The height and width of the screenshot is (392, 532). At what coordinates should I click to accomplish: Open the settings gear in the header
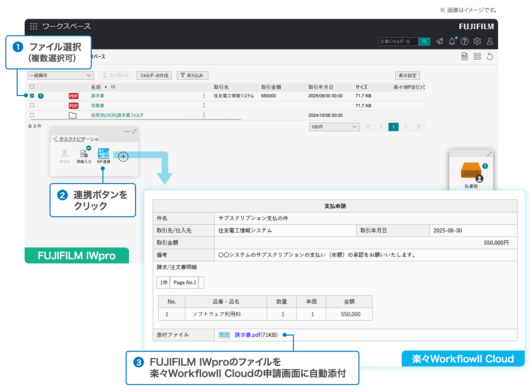pos(477,41)
